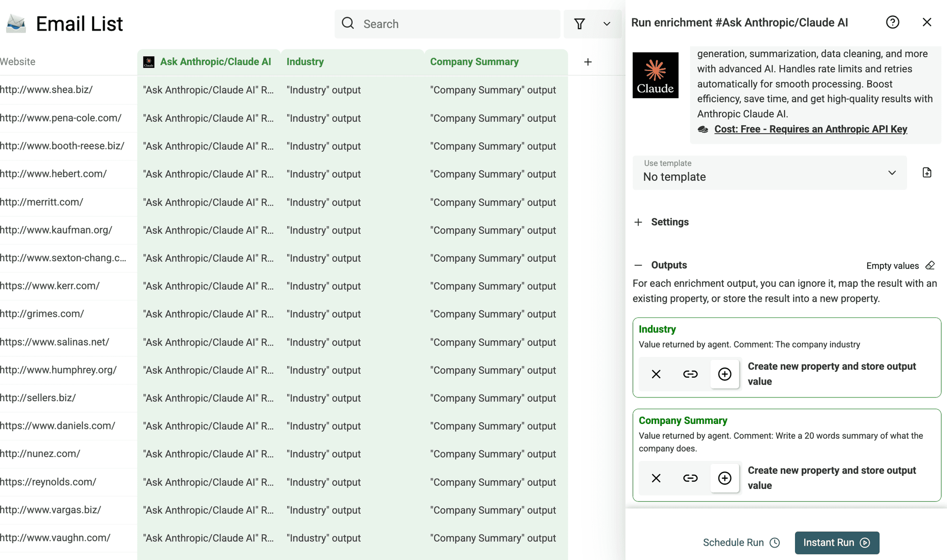
Task: Map Company Summary output using the link icon
Action: point(690,478)
